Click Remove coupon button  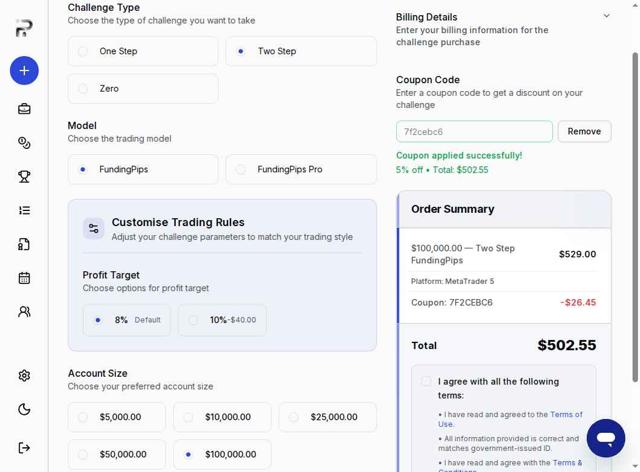coord(584,131)
